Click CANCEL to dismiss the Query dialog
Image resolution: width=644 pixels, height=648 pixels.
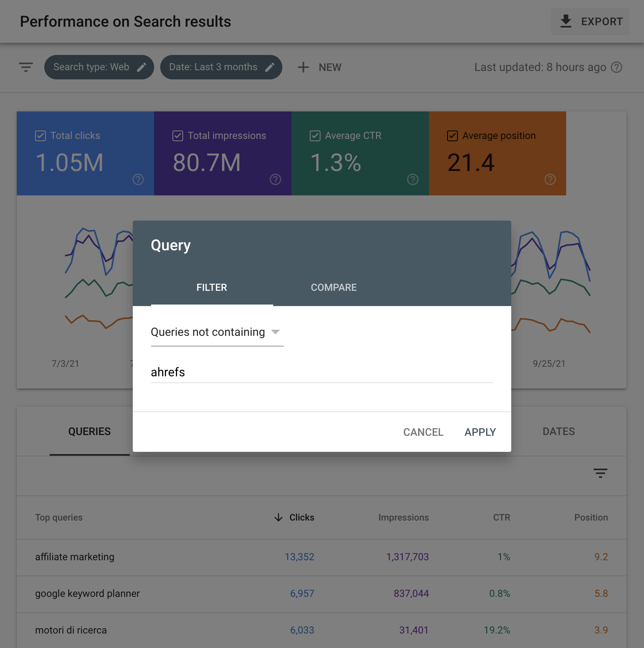coord(423,432)
